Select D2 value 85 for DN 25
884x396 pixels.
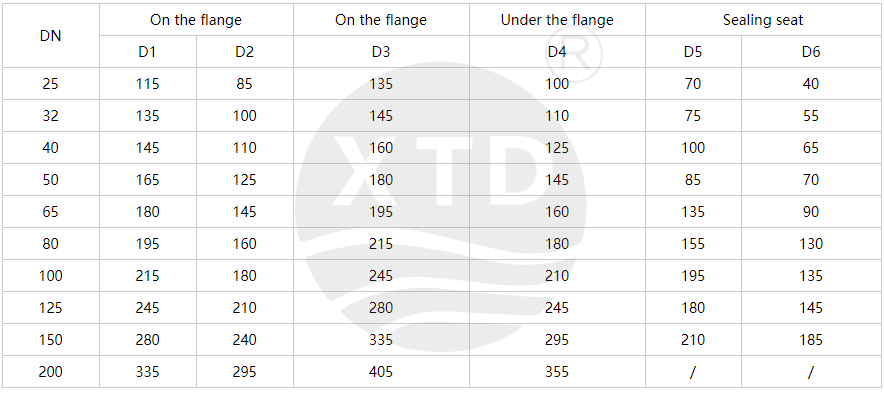[245, 84]
